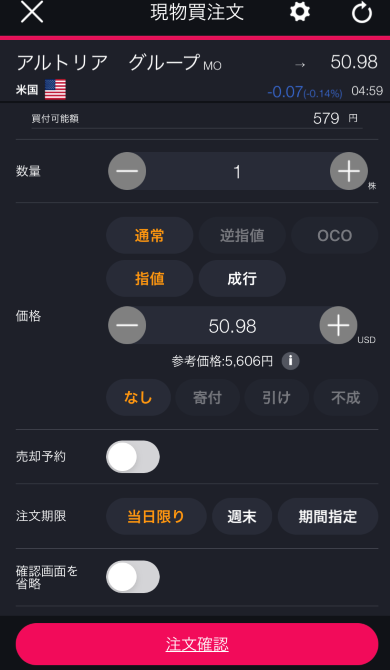Lower the 50.98 price with minus

pos(127,325)
